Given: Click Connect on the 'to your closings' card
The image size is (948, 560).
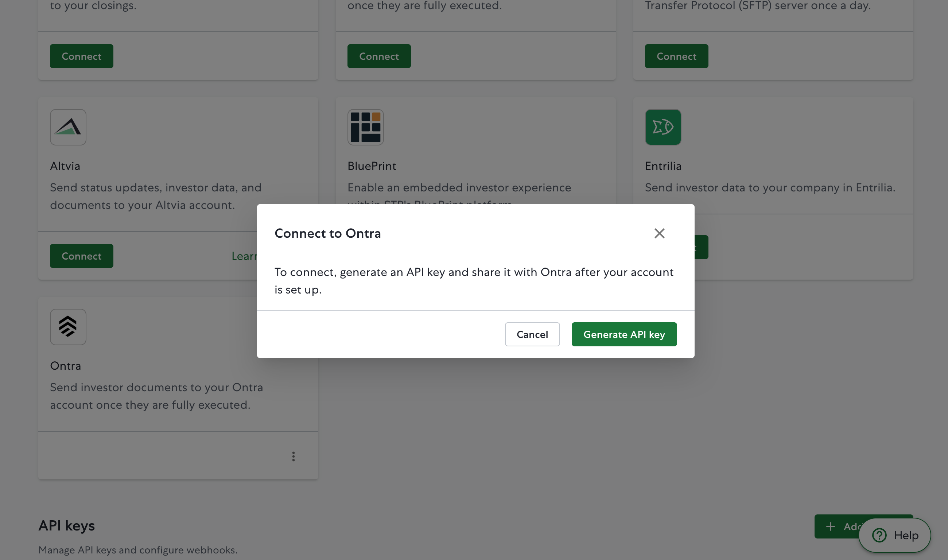Looking at the screenshot, I should [x=82, y=56].
